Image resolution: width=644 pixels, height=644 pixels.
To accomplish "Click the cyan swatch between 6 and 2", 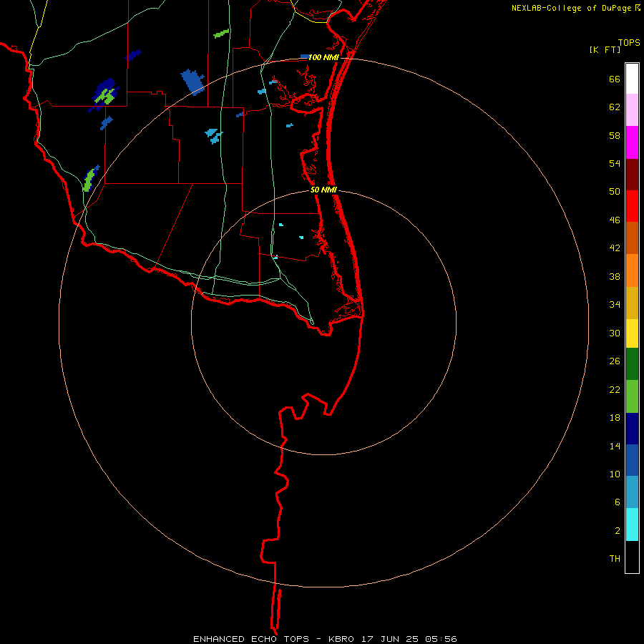I will (632, 525).
